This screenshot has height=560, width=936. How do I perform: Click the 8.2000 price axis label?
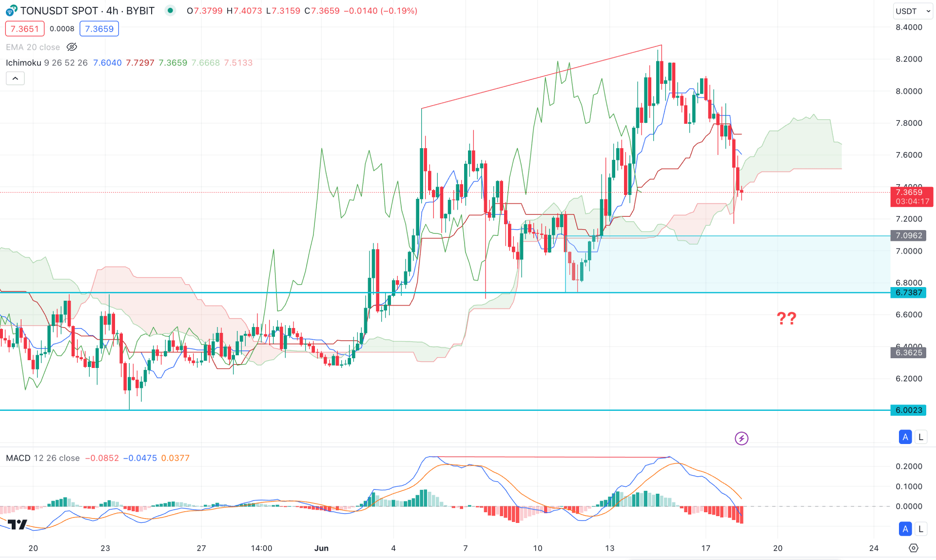(909, 59)
